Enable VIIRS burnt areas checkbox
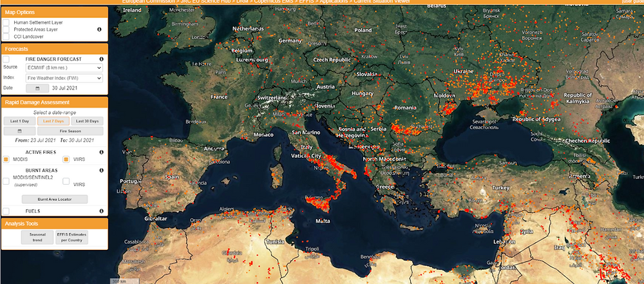The width and height of the screenshot is (644, 284). coord(66,181)
